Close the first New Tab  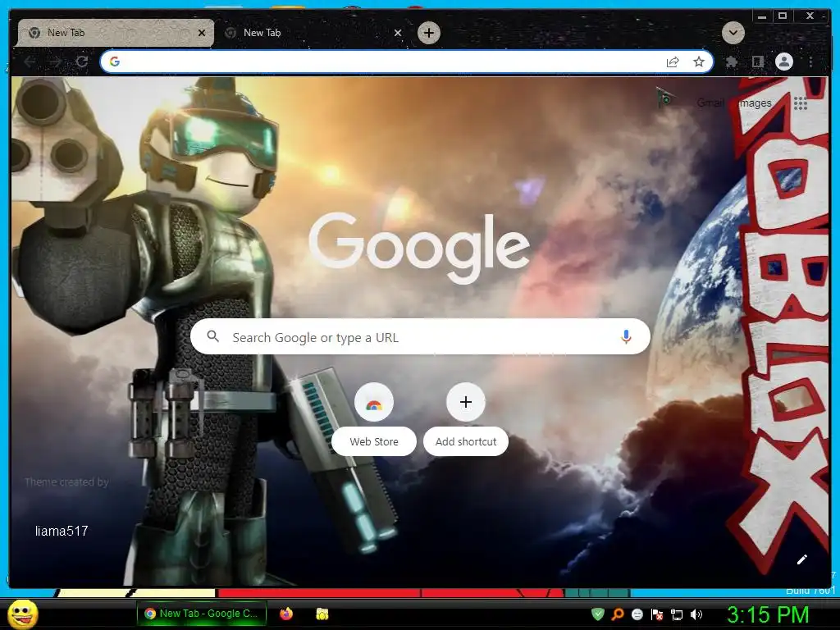coord(202,33)
